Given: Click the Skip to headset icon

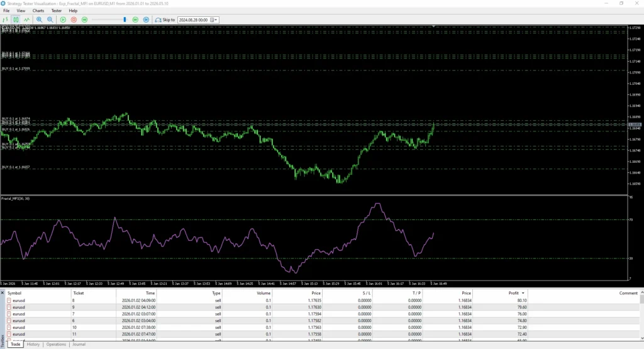Looking at the screenshot, I should click(158, 19).
